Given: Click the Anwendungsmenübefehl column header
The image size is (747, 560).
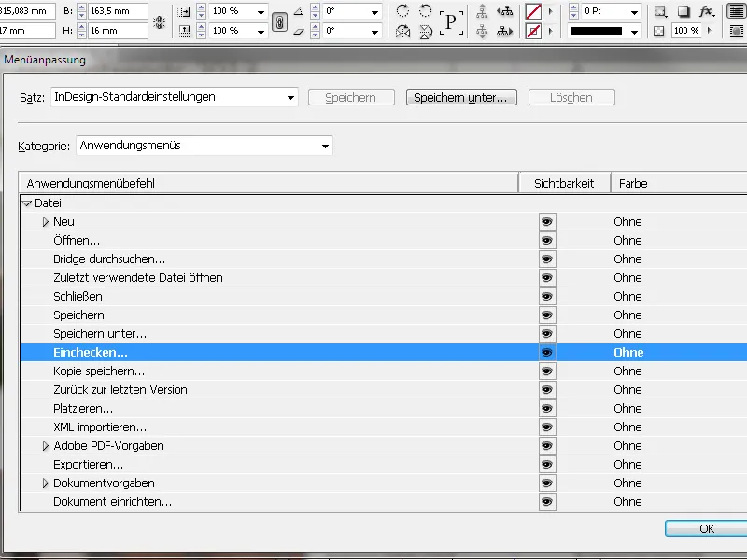Looking at the screenshot, I should tap(269, 183).
